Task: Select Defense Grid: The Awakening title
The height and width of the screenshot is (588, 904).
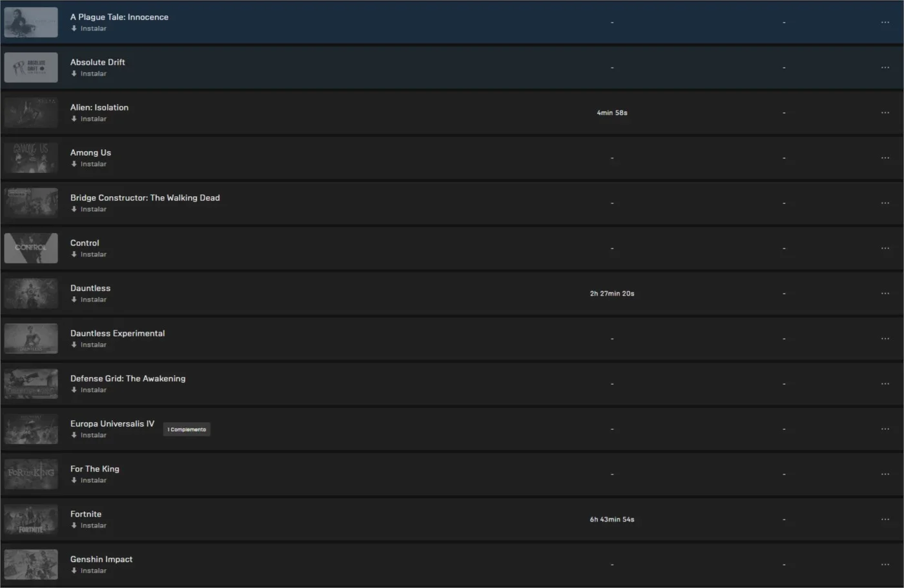Action: (128, 378)
